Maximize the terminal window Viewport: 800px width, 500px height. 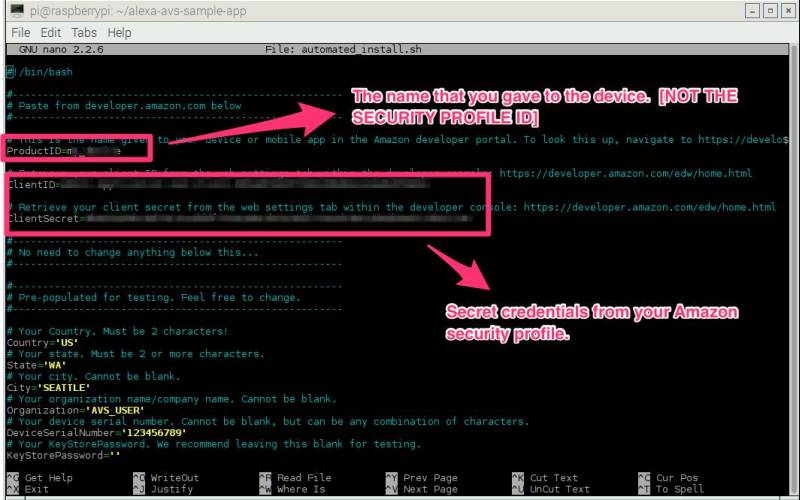point(770,11)
